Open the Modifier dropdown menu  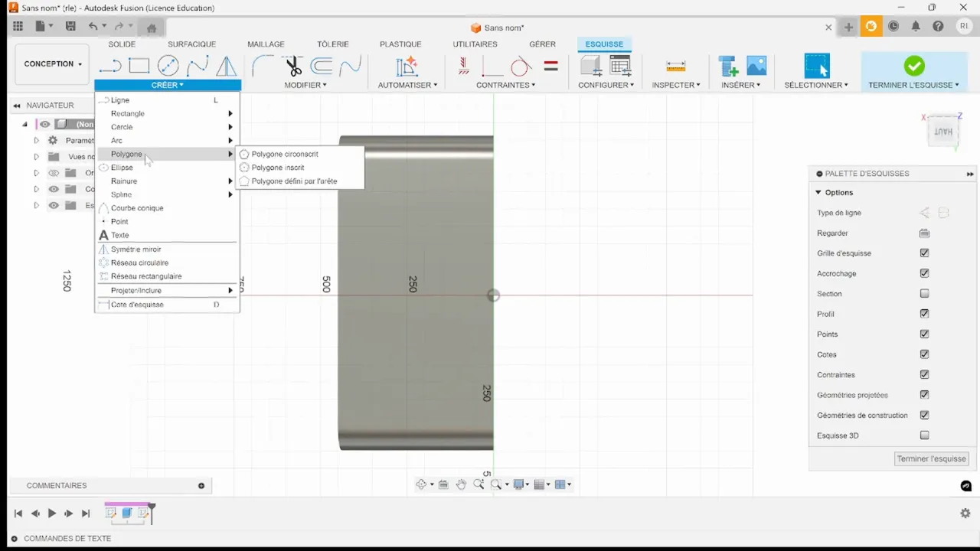(305, 84)
